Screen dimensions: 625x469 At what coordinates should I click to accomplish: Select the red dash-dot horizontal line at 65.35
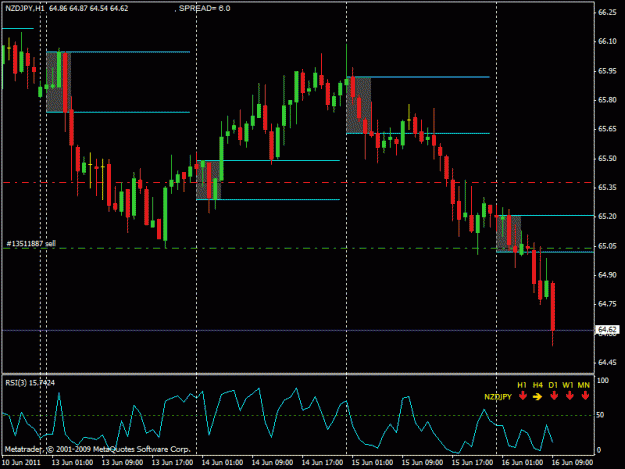click(x=298, y=182)
